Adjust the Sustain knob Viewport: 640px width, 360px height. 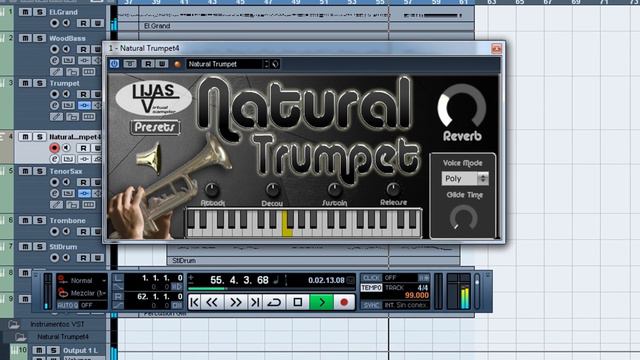[x=334, y=189]
